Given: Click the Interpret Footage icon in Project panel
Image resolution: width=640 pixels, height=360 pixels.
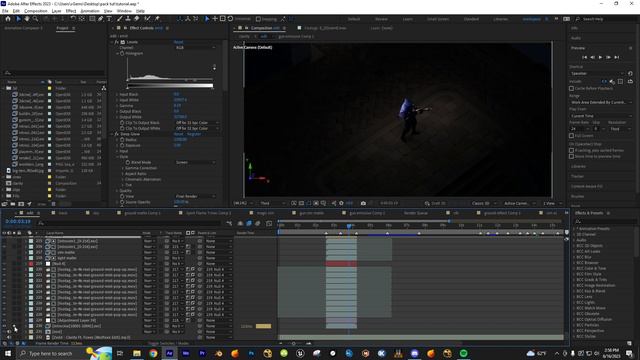Looking at the screenshot, I should (4, 204).
